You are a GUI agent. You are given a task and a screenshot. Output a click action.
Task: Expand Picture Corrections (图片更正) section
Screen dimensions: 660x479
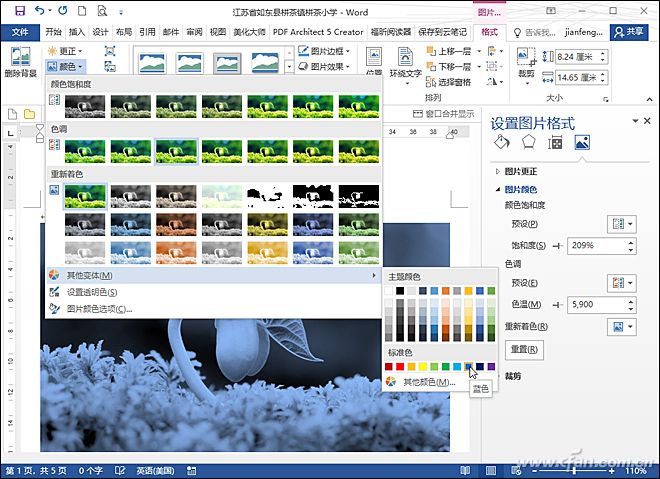tap(517, 172)
